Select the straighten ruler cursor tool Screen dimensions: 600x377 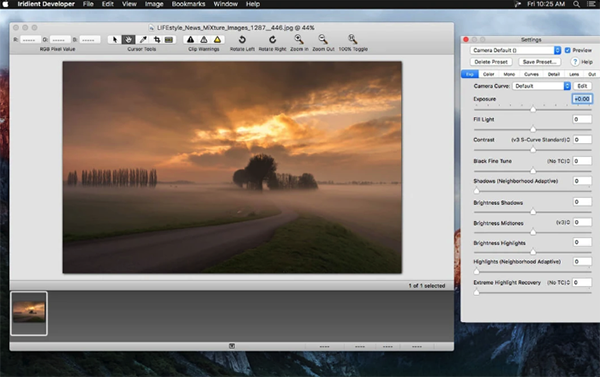(x=169, y=39)
